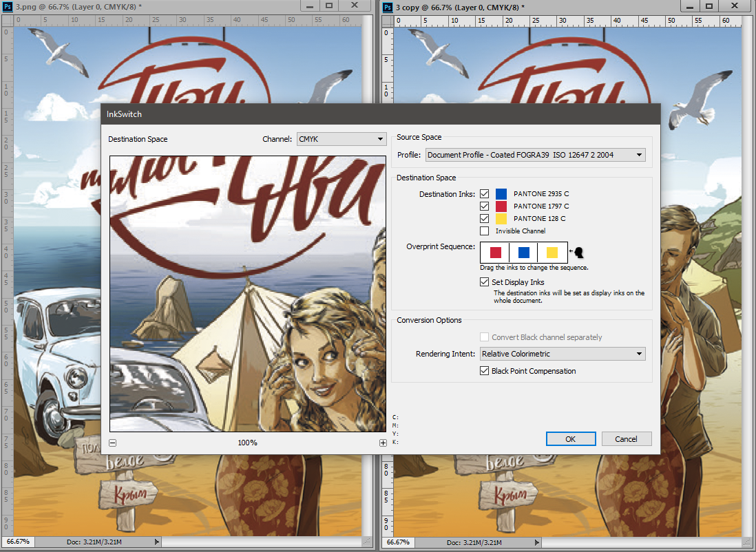Click the Invisible Channel label
Image resolution: width=756 pixels, height=552 pixels.
point(521,231)
